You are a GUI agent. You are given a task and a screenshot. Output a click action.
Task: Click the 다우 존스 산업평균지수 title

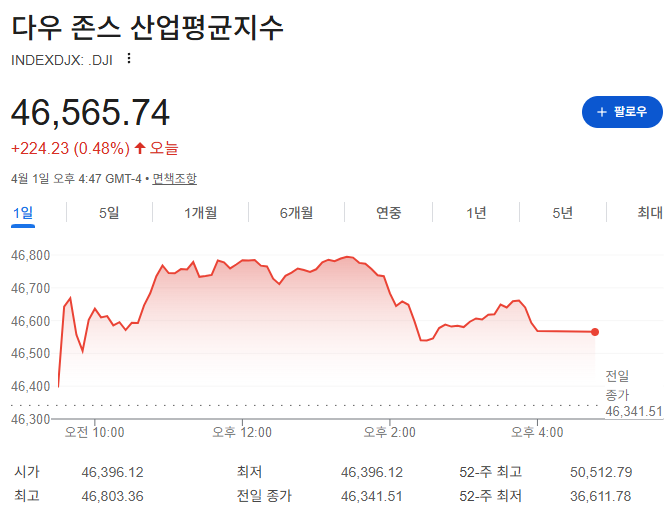point(148,27)
